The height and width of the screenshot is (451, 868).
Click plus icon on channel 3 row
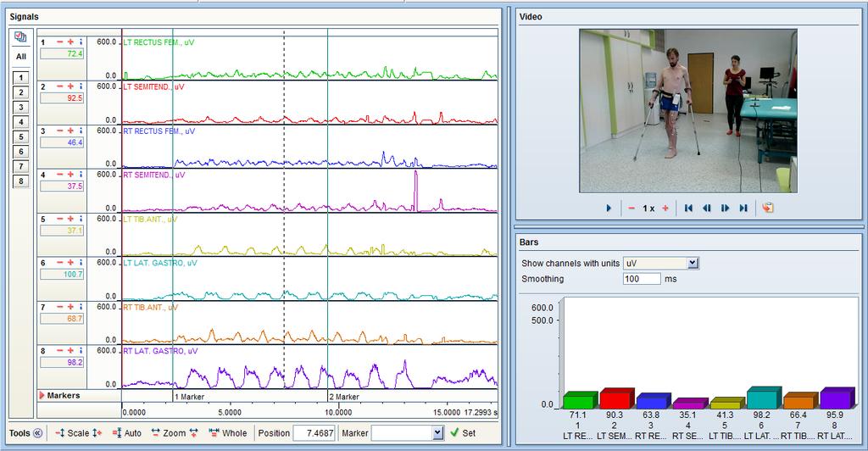[71, 131]
